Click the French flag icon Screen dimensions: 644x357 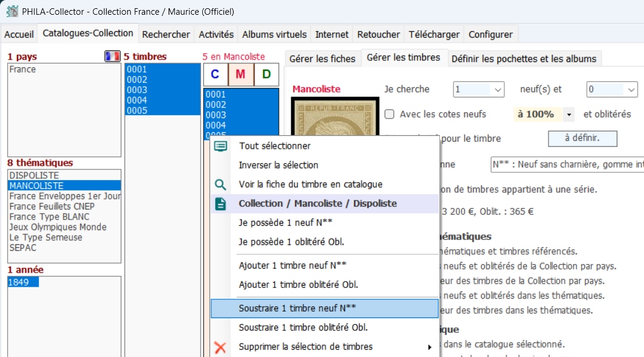pos(112,56)
